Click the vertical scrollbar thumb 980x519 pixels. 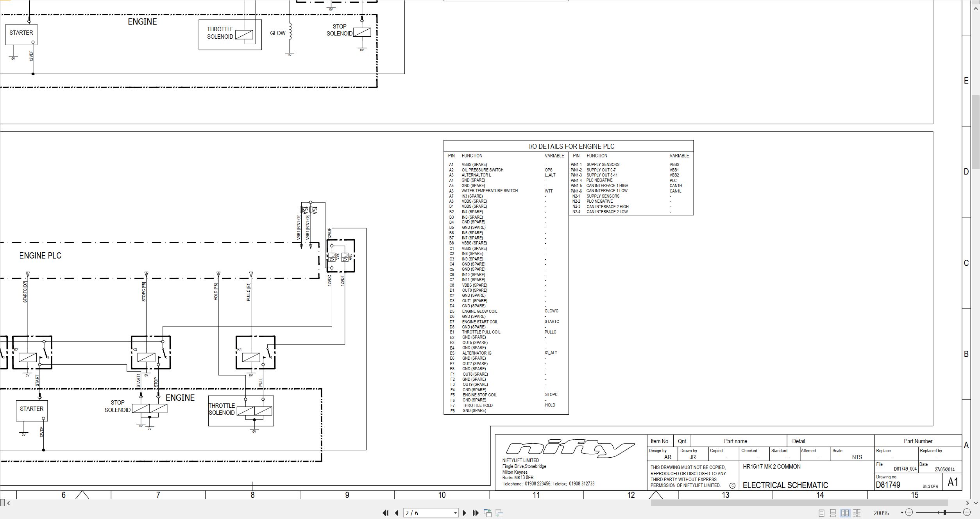click(976, 132)
